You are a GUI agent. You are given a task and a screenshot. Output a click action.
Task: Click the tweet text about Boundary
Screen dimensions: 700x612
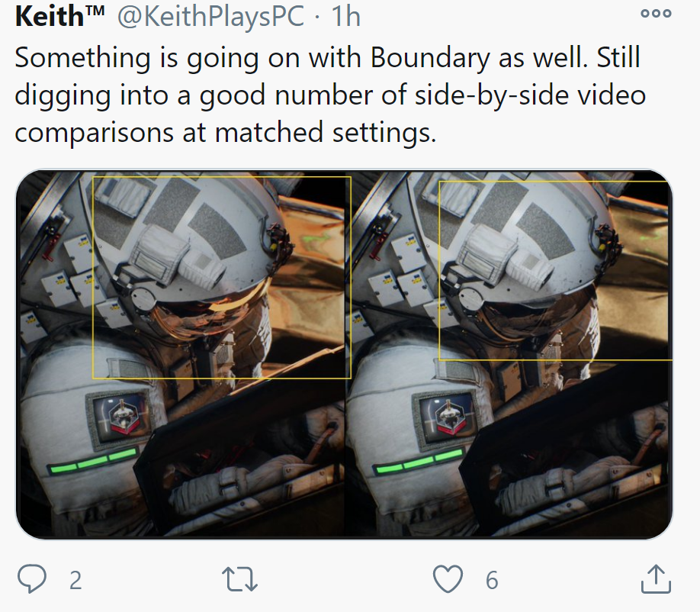coord(330,95)
